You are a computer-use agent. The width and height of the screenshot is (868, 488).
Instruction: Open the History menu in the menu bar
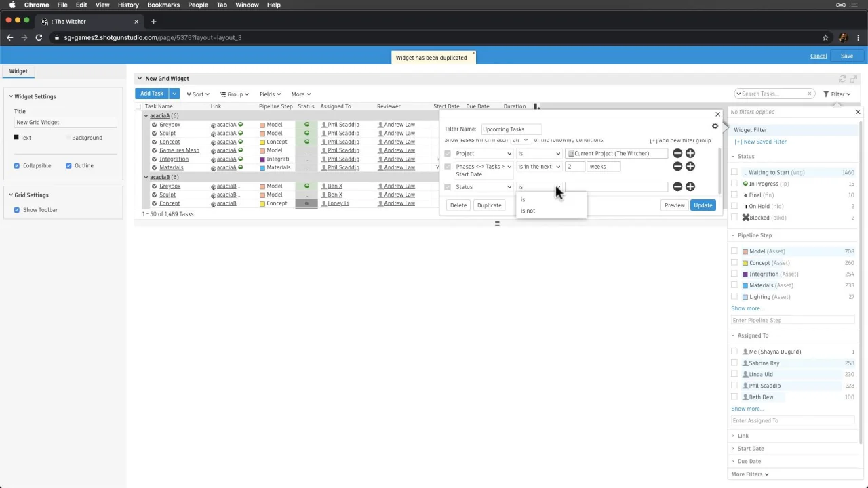(128, 5)
